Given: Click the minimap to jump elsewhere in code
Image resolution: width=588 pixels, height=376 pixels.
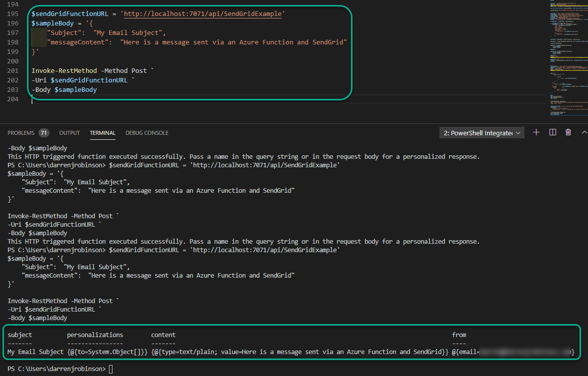Looking at the screenshot, I should [x=568, y=55].
